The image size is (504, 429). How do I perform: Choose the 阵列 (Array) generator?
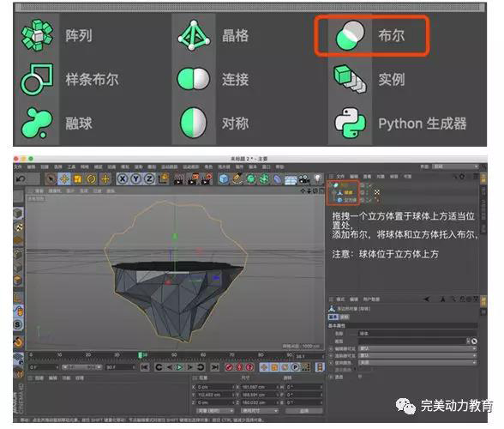tap(37, 35)
